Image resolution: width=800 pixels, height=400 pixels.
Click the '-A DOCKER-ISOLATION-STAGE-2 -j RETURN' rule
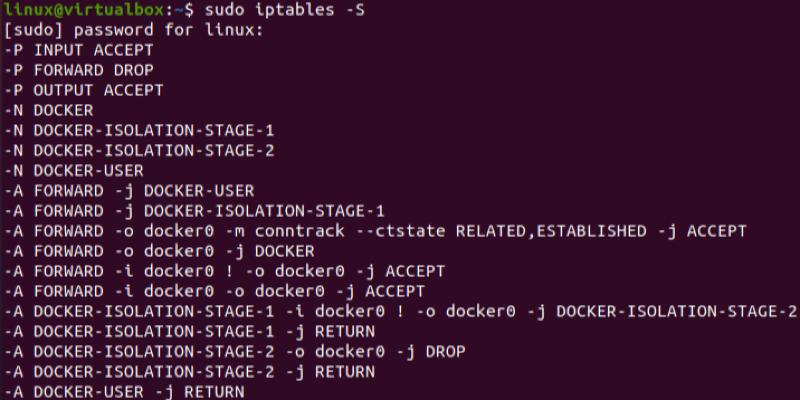(x=189, y=371)
